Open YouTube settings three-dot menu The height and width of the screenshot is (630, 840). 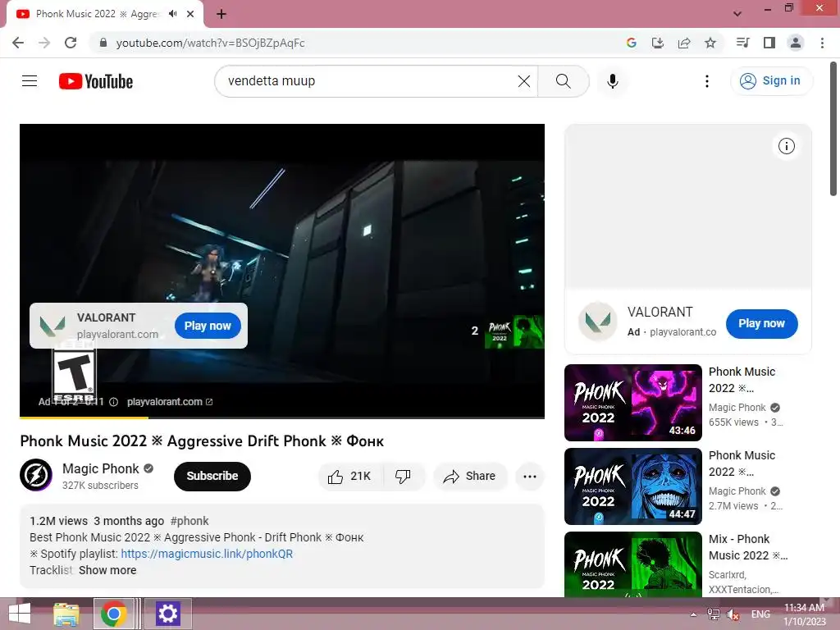click(x=706, y=81)
